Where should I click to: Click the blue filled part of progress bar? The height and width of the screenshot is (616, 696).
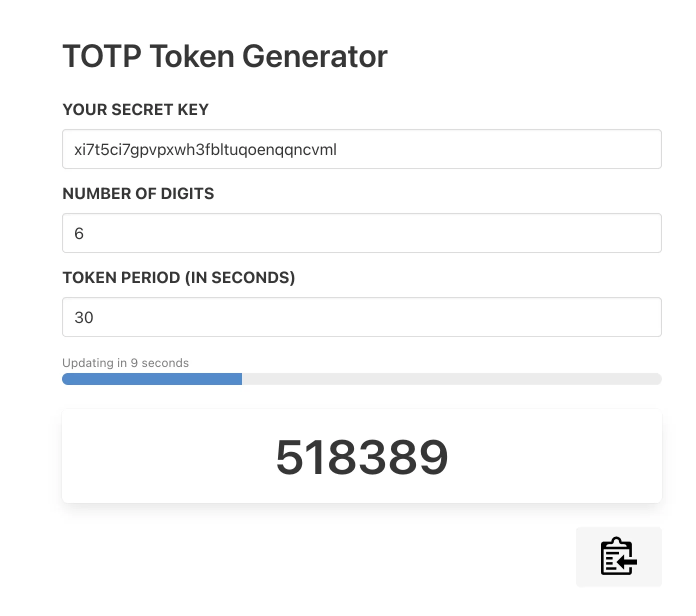pyautogui.click(x=151, y=379)
